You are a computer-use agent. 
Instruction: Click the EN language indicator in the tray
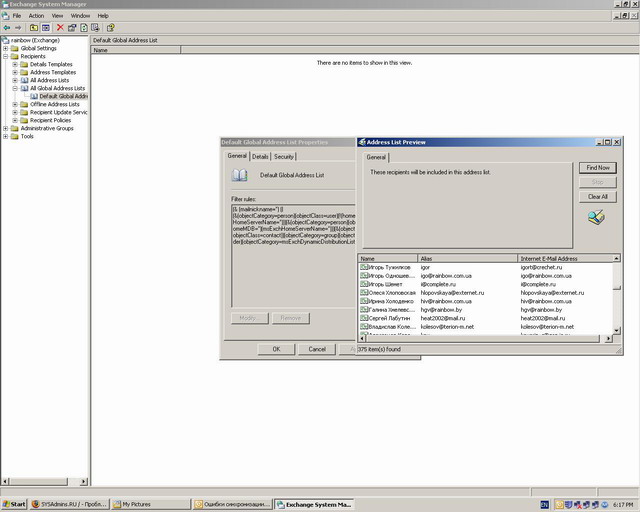coord(544,505)
